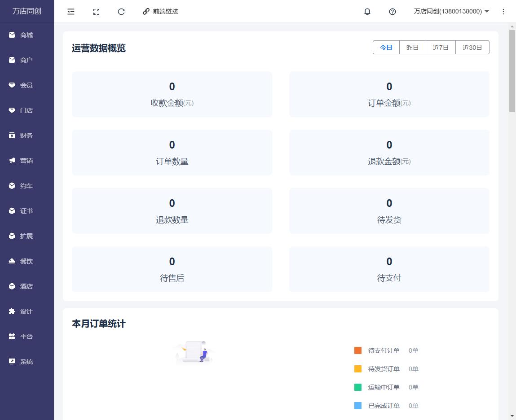
Task: Select the 今日 date range
Action: pyautogui.click(x=386, y=48)
